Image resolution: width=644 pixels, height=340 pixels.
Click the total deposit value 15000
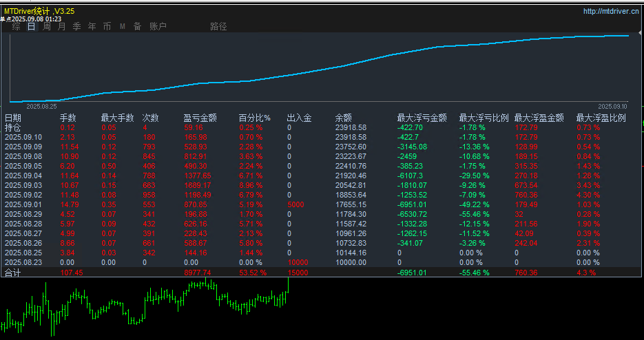click(298, 273)
